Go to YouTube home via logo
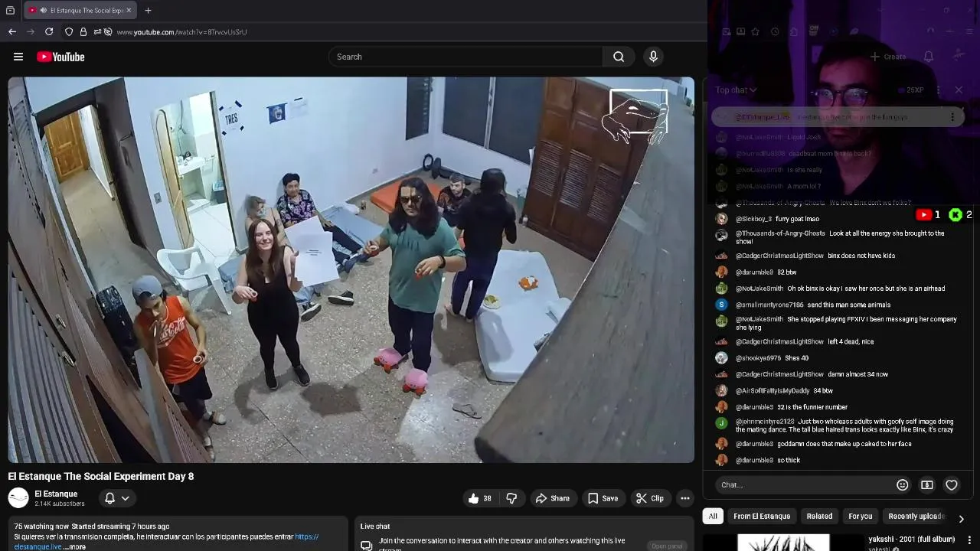980x551 pixels. (x=60, y=57)
